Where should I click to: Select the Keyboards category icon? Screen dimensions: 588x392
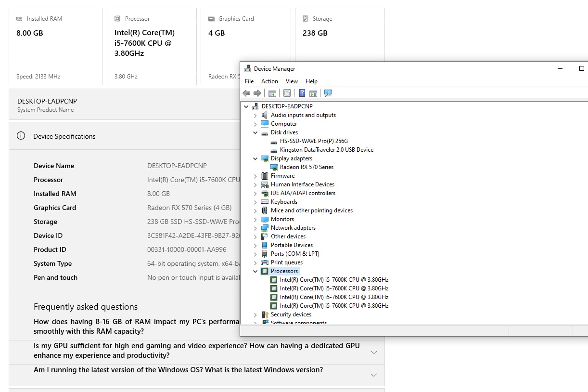pyautogui.click(x=265, y=202)
